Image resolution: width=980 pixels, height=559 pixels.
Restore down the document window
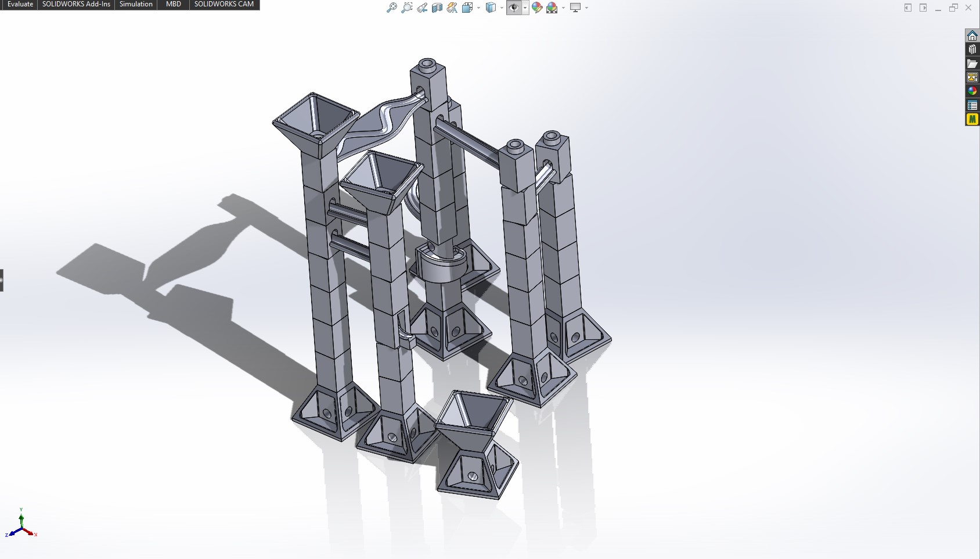point(953,8)
